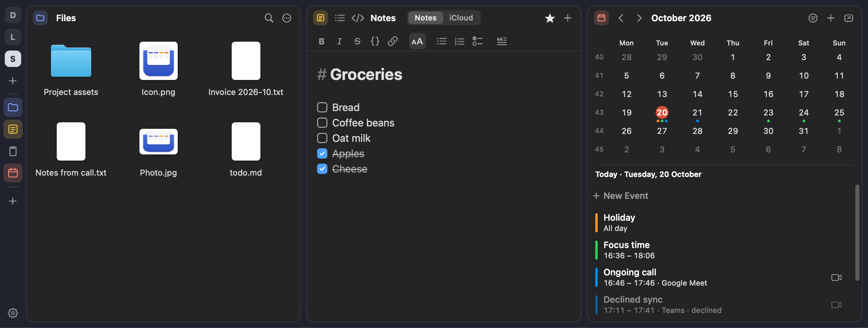868x328 pixels.
Task: Insert a bulleted list
Action: [442, 41]
